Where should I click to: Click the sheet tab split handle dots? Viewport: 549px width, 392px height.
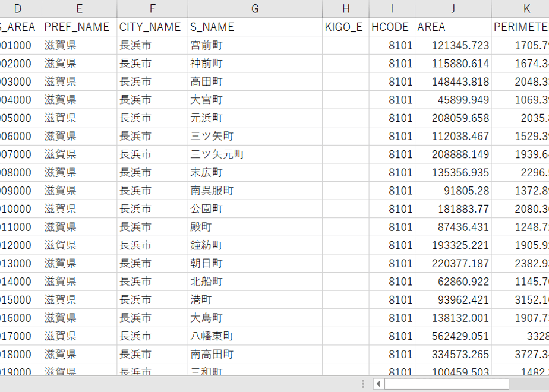(362, 384)
